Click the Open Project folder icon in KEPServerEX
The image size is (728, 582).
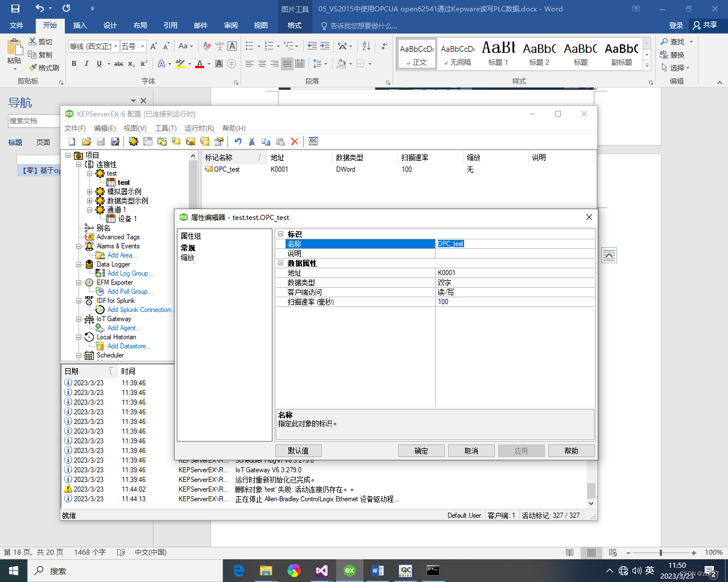click(x=86, y=142)
